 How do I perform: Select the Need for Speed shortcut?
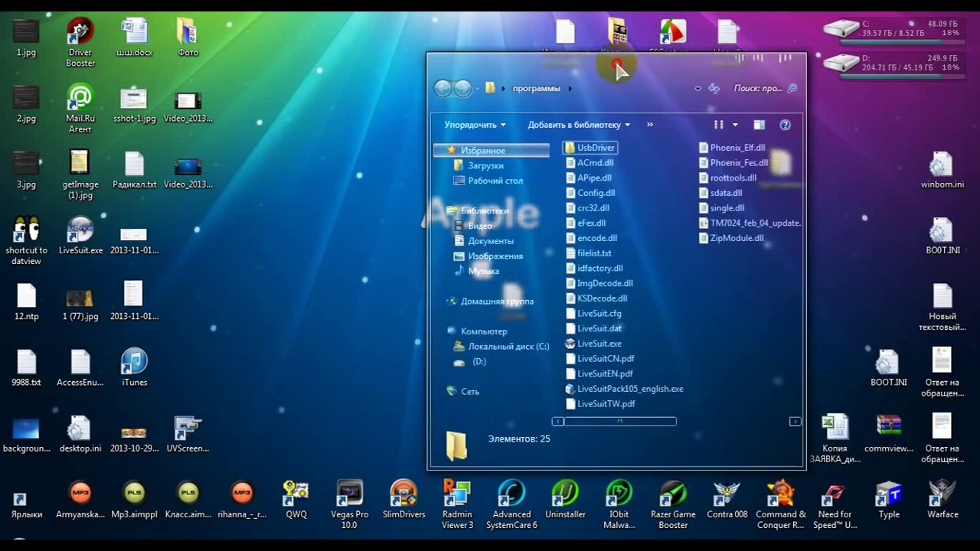coord(835,504)
